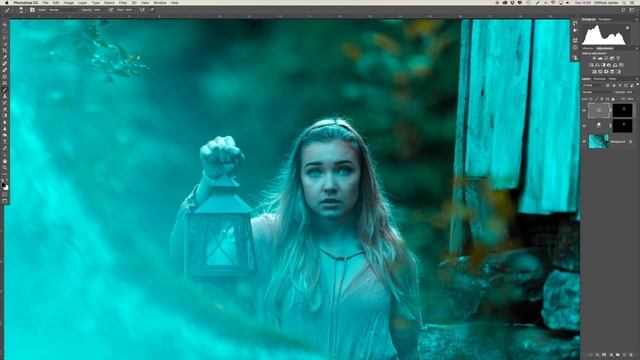Refresh the histogram via warning triangle

click(x=627, y=27)
